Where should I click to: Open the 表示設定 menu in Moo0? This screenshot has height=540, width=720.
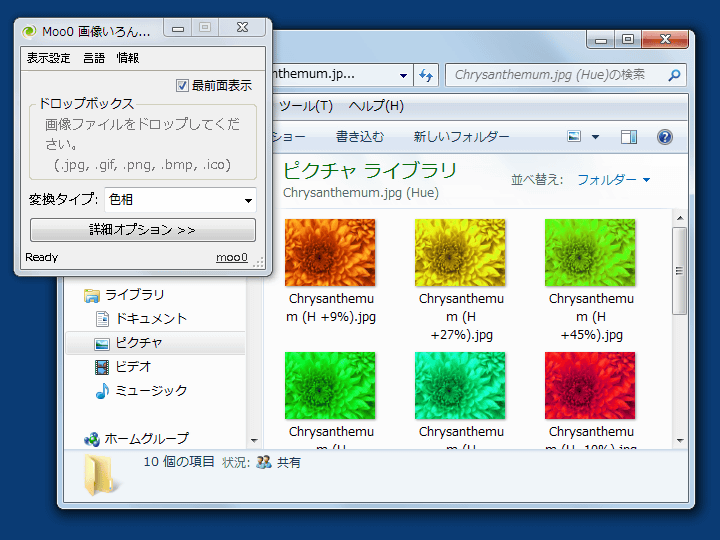(x=48, y=58)
